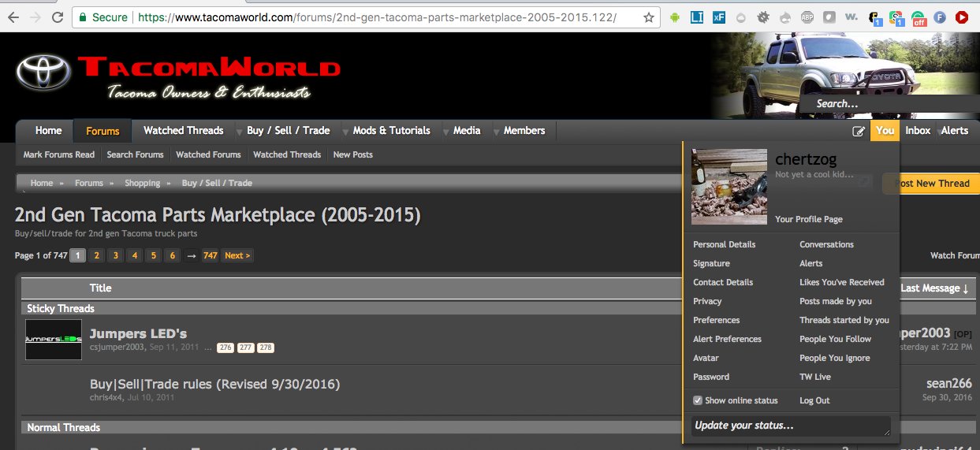Expand dropdown arrow between Buy/Sell/Trade and Mods & Tutorials

pyautogui.click(x=345, y=131)
